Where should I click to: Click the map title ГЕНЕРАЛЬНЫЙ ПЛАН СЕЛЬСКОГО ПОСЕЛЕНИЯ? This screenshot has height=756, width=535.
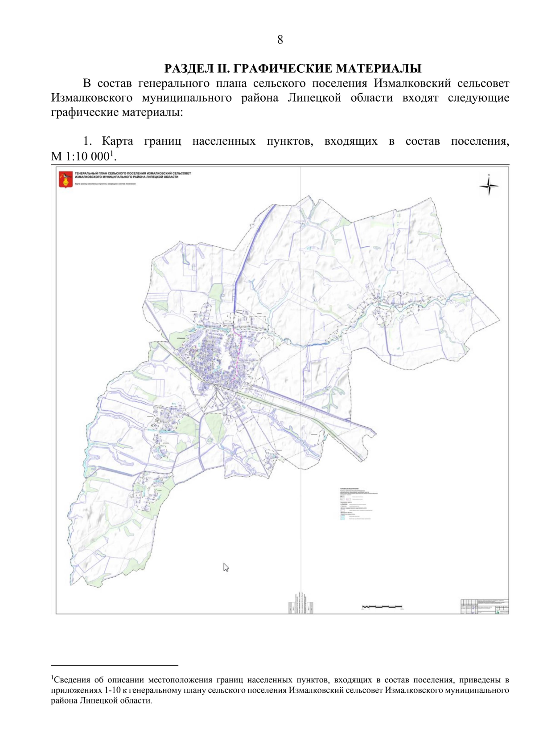(132, 175)
